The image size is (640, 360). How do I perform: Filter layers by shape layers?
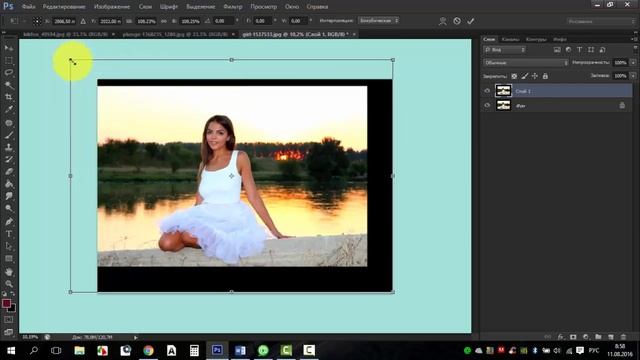[591, 50]
